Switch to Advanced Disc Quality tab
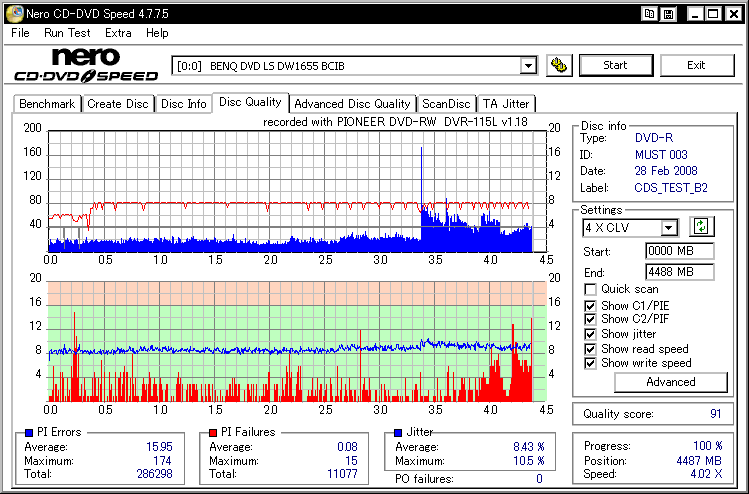Image resolution: width=749 pixels, height=494 pixels. pos(352,104)
